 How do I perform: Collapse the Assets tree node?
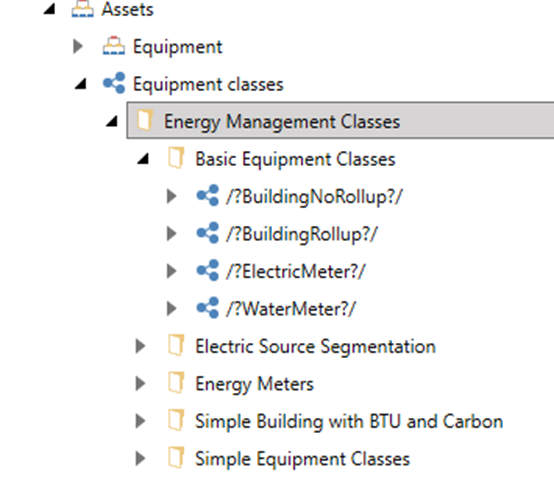(x=50, y=10)
